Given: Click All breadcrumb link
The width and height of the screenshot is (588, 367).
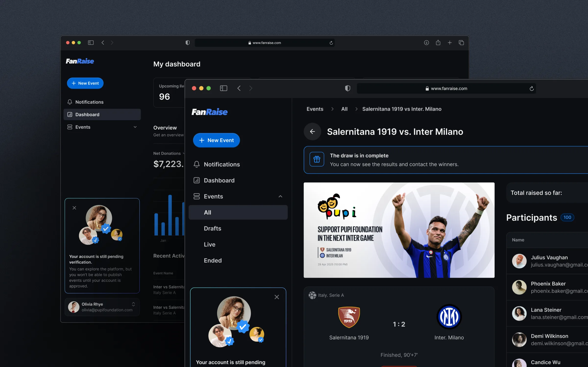Looking at the screenshot, I should pos(344,109).
